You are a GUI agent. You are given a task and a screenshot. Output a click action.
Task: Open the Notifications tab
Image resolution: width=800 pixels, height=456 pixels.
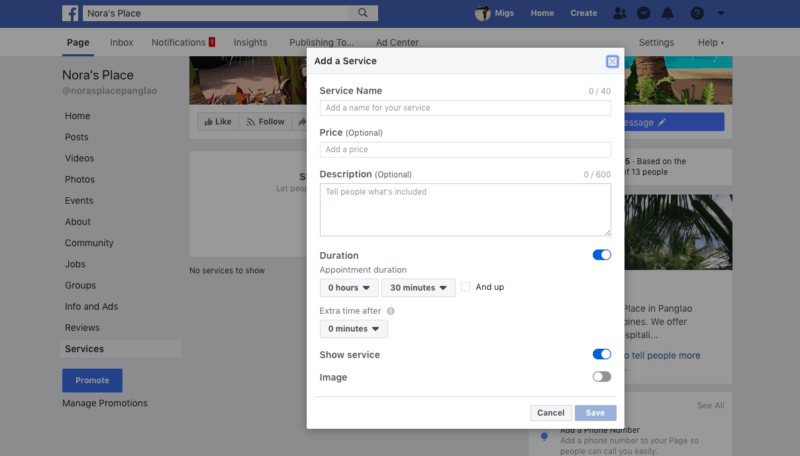point(183,42)
